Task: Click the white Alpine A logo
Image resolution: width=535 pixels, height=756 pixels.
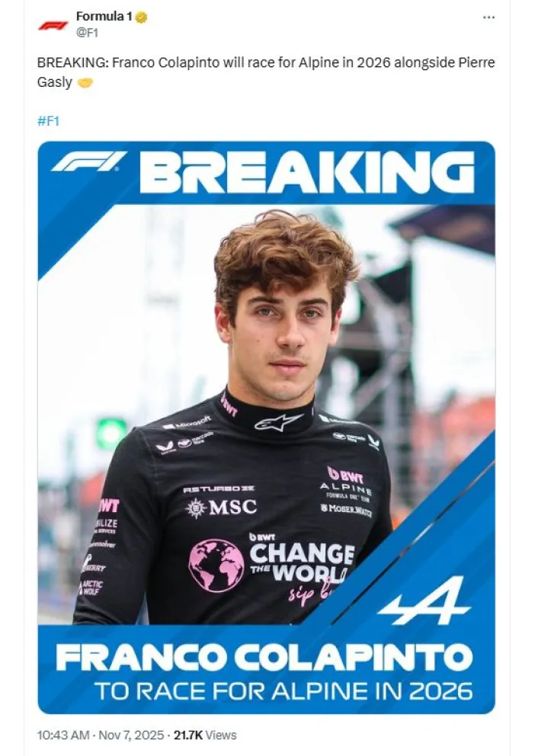Action: pyautogui.click(x=424, y=601)
